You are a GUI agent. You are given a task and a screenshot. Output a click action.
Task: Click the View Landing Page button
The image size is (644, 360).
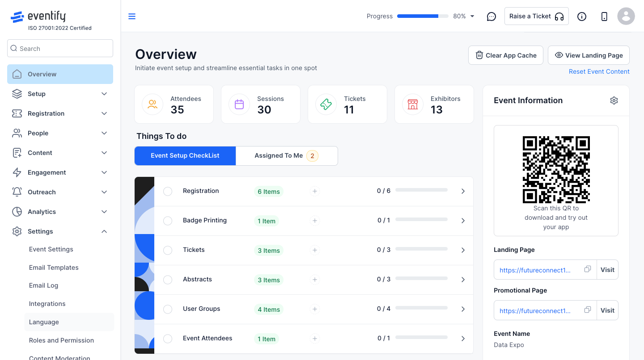point(589,55)
